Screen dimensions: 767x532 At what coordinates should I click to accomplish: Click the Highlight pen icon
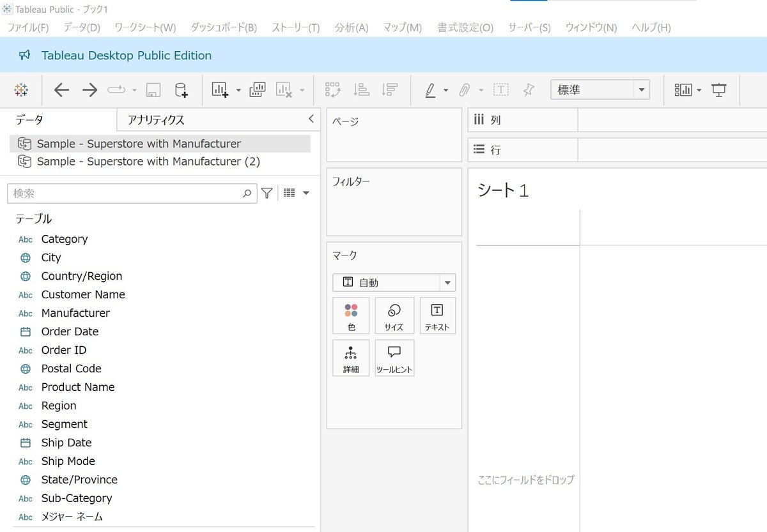(431, 90)
